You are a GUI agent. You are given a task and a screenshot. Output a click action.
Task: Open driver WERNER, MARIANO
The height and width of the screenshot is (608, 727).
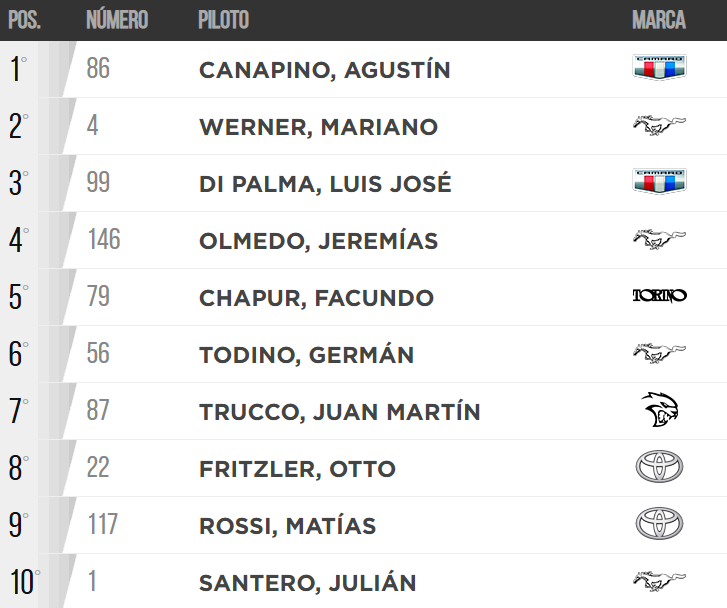[x=318, y=127]
